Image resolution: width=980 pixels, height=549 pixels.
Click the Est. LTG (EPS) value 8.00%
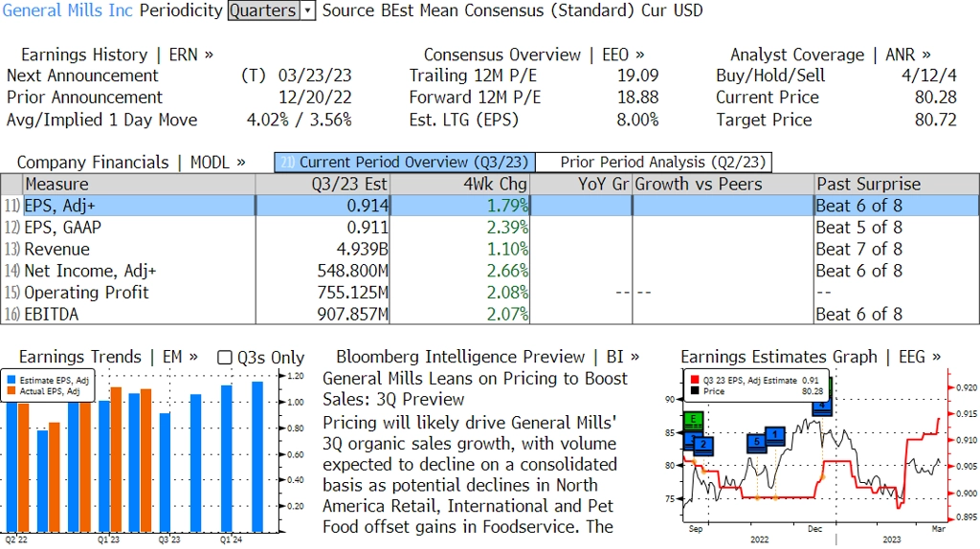[x=637, y=120]
